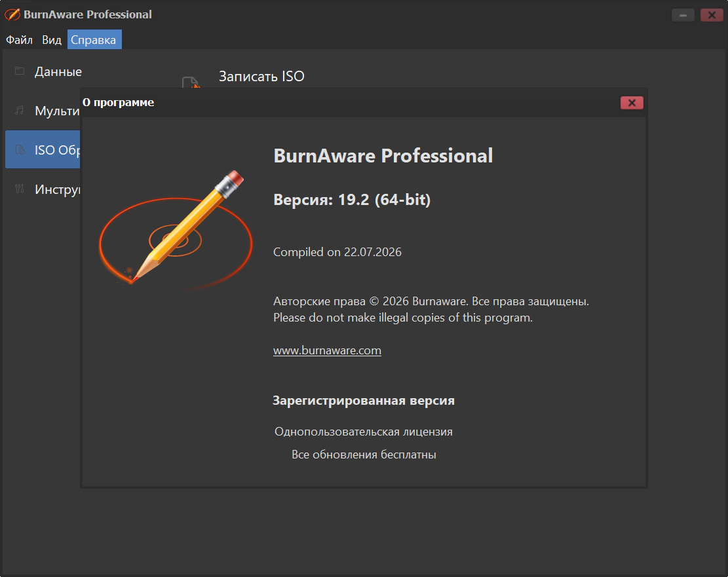Click the music note icon beside Мульти
The height and width of the screenshot is (577, 728).
pyautogui.click(x=20, y=111)
